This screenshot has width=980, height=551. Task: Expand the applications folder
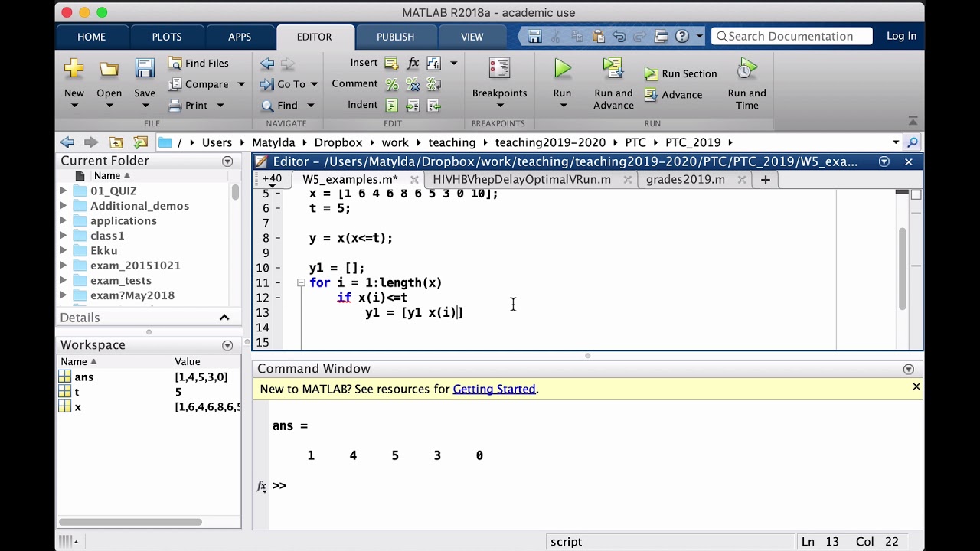64,220
